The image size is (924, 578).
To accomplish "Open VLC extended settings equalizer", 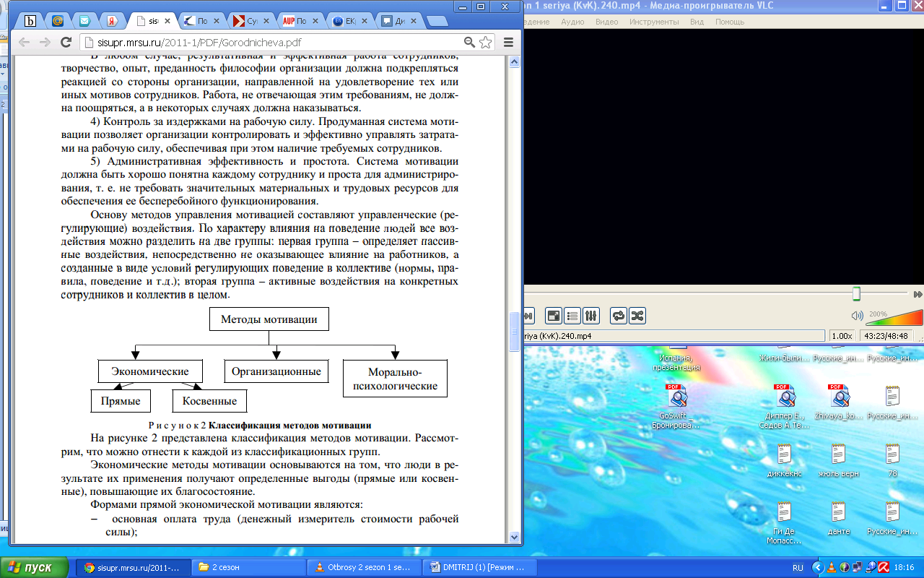I will [590, 316].
